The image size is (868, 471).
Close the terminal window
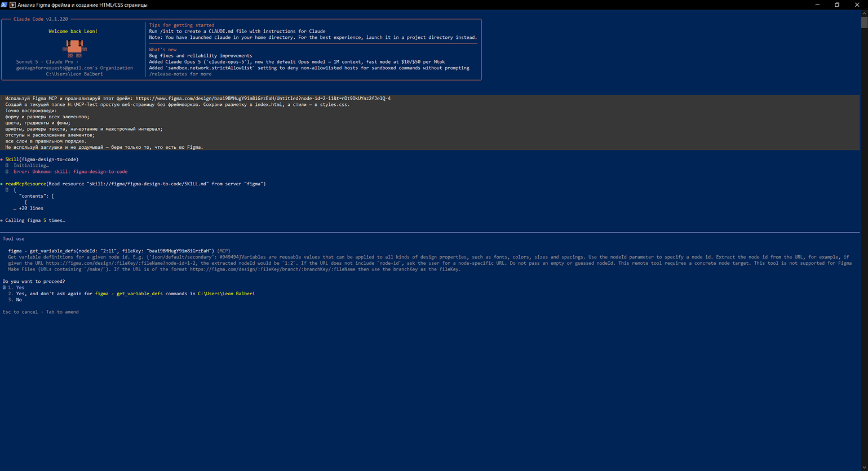click(x=857, y=5)
